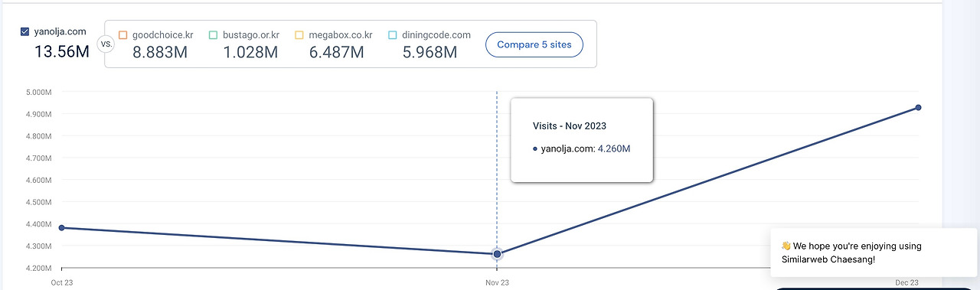Viewport: 980px width, 290px height.
Task: Click the megabox.co.kr site label
Action: [x=341, y=35]
